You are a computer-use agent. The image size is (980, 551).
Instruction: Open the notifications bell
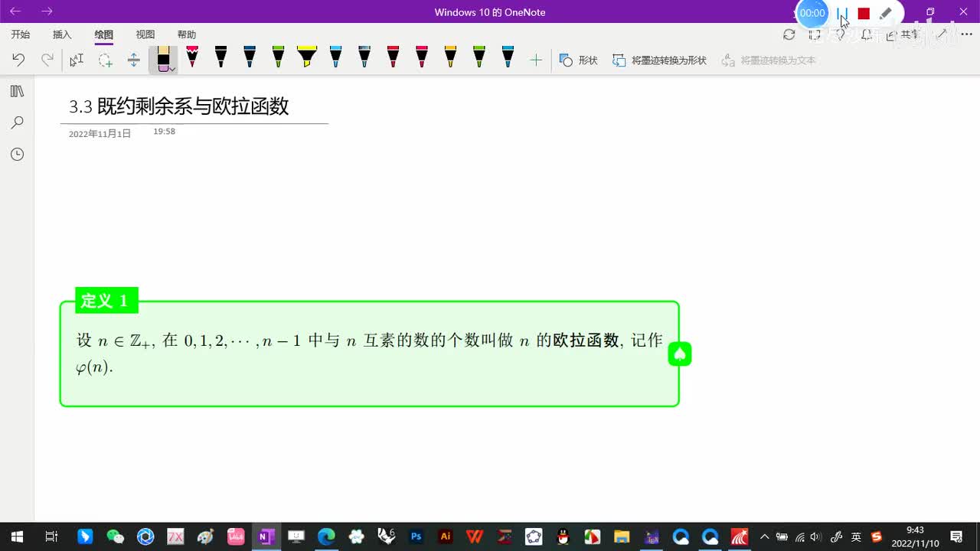(867, 34)
